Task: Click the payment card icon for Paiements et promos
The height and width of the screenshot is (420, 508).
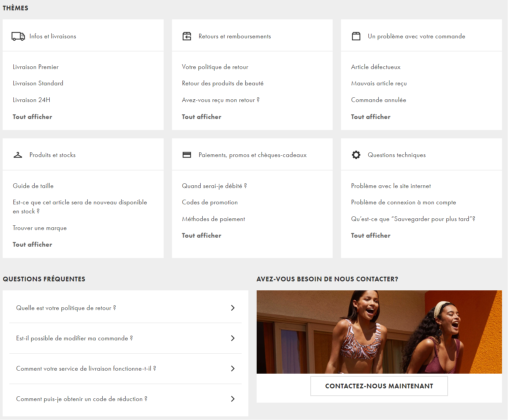Action: click(x=187, y=154)
